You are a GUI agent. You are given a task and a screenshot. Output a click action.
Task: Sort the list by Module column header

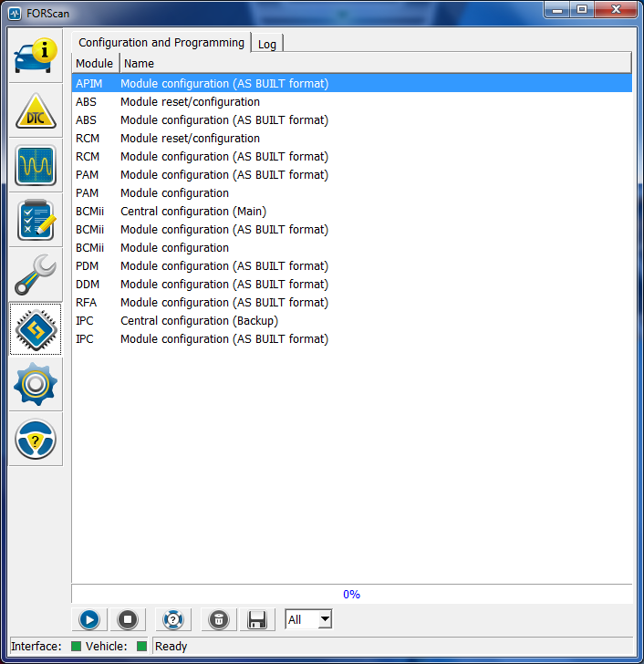coord(95,64)
